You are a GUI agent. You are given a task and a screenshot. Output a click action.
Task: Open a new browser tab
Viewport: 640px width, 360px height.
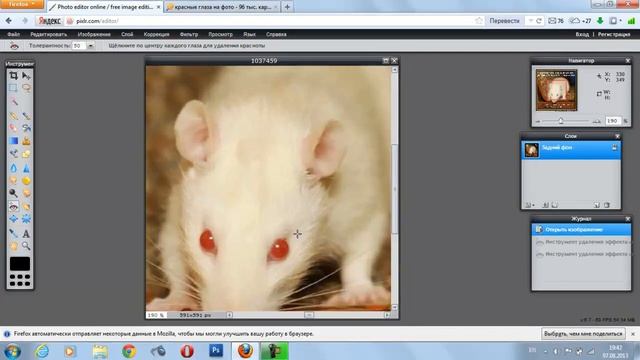pos(287,7)
